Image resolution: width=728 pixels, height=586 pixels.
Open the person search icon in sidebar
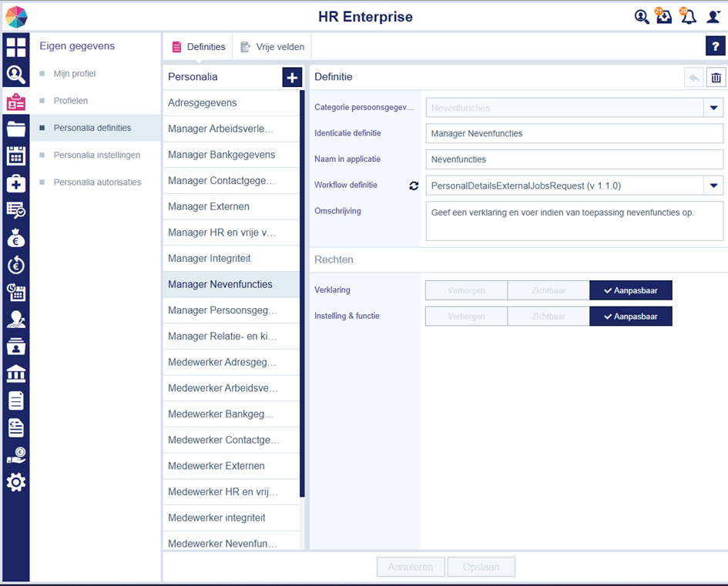tap(15, 74)
